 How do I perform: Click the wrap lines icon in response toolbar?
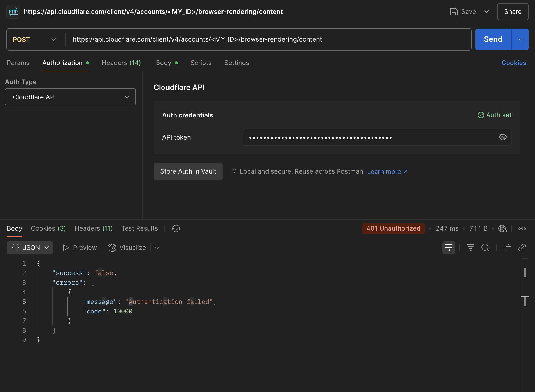pos(449,248)
